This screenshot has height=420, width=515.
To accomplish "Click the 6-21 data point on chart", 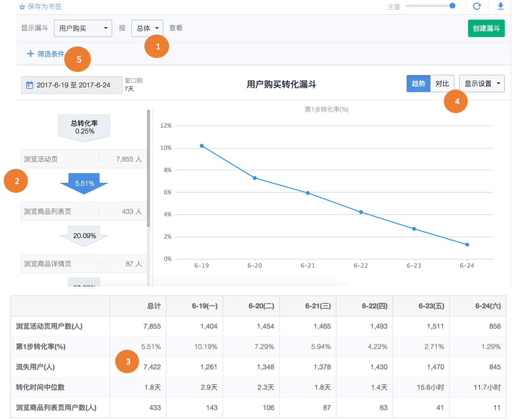I will click(308, 193).
